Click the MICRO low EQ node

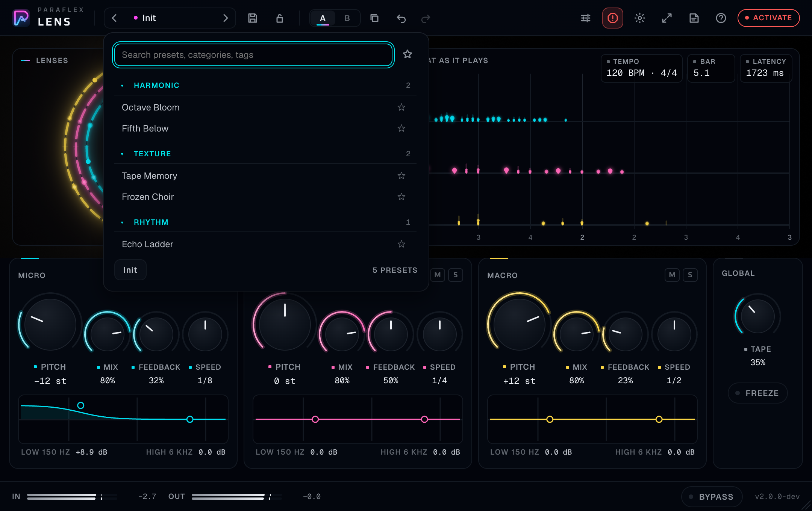80,405
